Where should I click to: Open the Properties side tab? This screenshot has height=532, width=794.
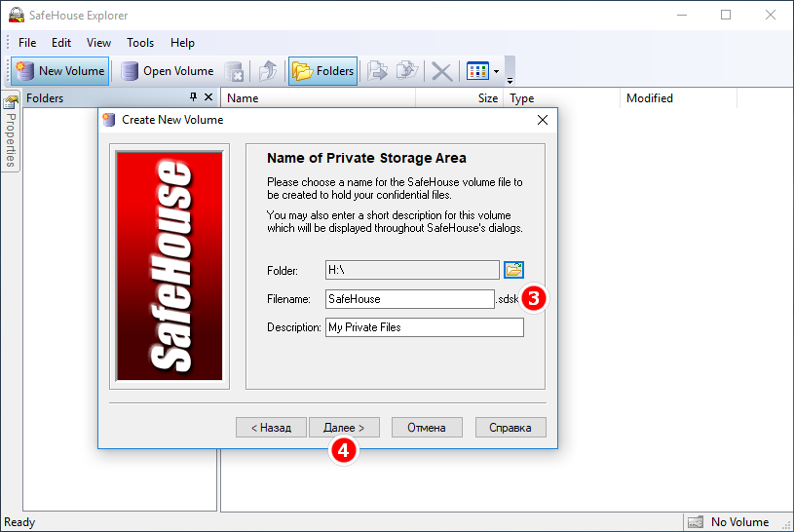tap(11, 132)
